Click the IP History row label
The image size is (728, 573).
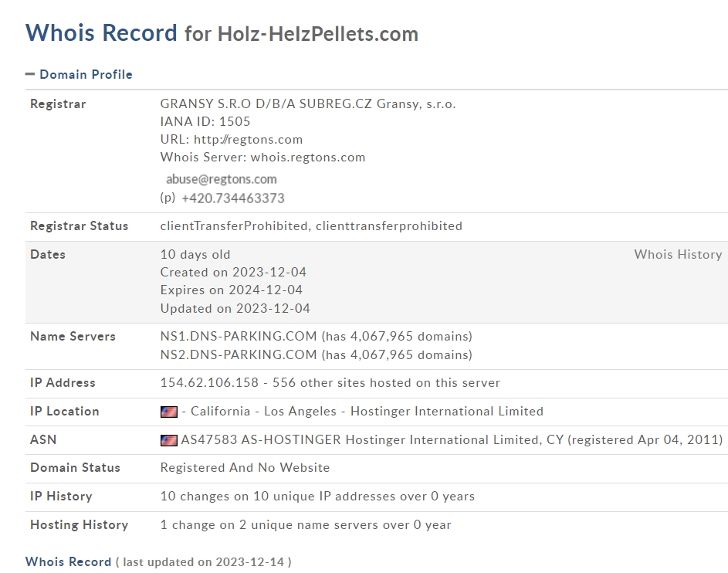pos(61,497)
